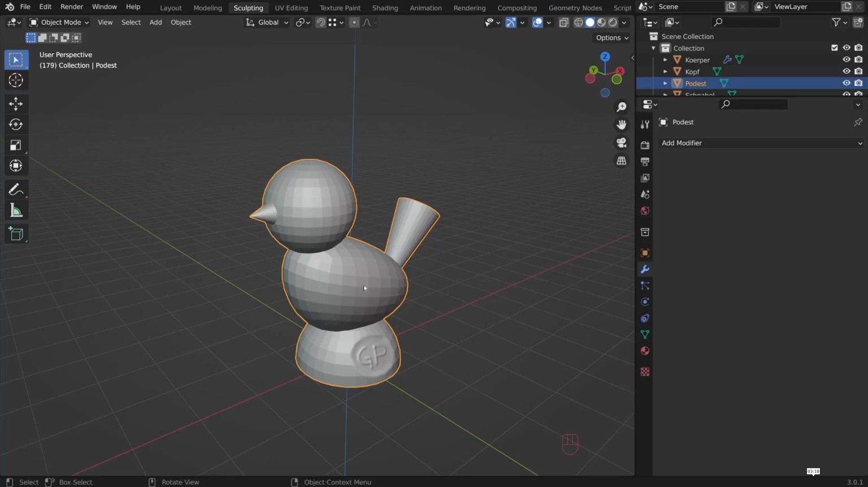This screenshot has width=868, height=487.
Task: Disable Podest in renders
Action: coord(858,83)
